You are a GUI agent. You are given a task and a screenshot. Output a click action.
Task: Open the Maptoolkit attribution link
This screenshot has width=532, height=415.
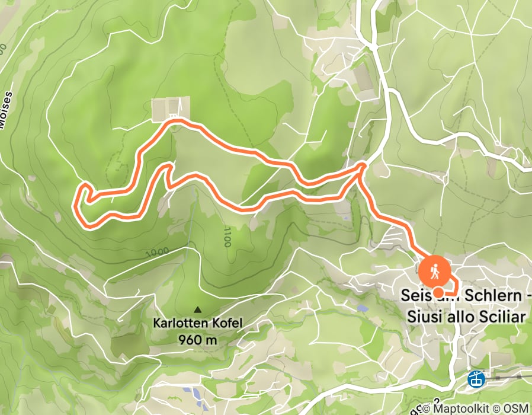point(461,408)
